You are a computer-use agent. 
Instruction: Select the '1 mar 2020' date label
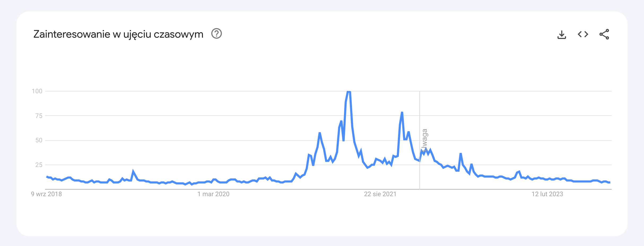213,194
